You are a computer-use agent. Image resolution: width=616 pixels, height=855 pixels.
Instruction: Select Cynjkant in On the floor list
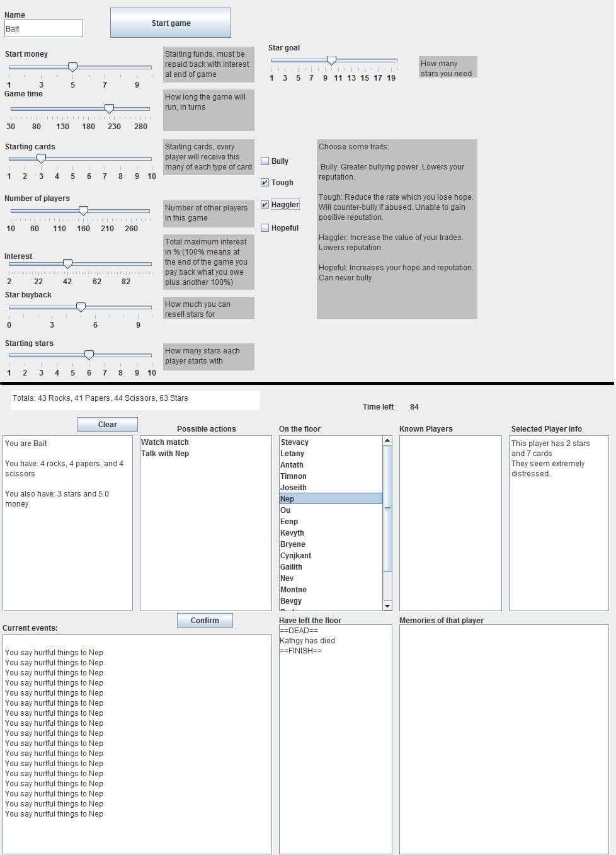pos(331,556)
